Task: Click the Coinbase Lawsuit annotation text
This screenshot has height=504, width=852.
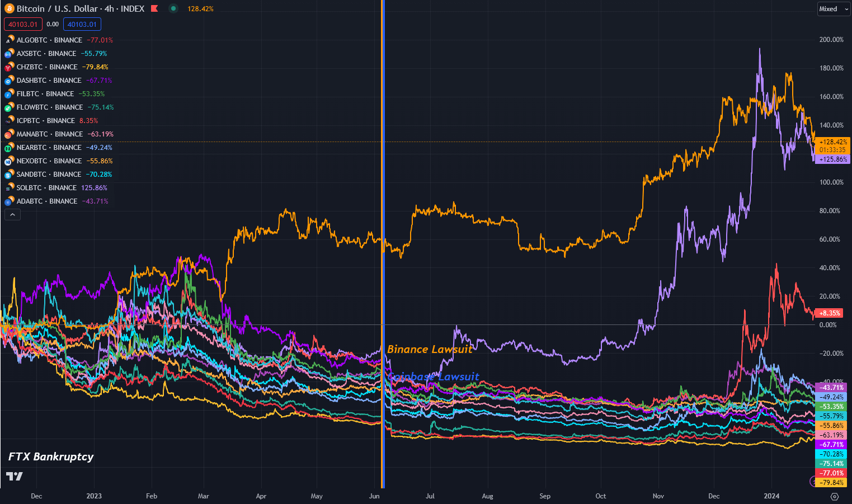Action: pyautogui.click(x=434, y=376)
